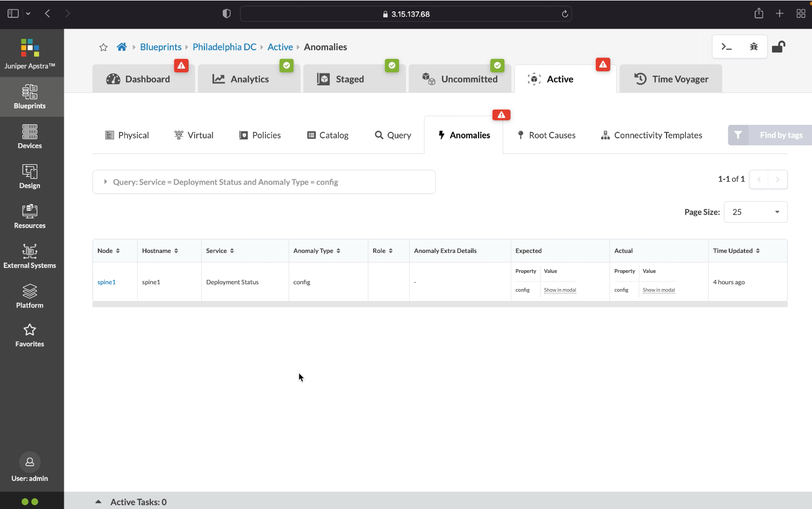Open the Connectivity Templates sub-tab
812x509 pixels.
tap(651, 135)
